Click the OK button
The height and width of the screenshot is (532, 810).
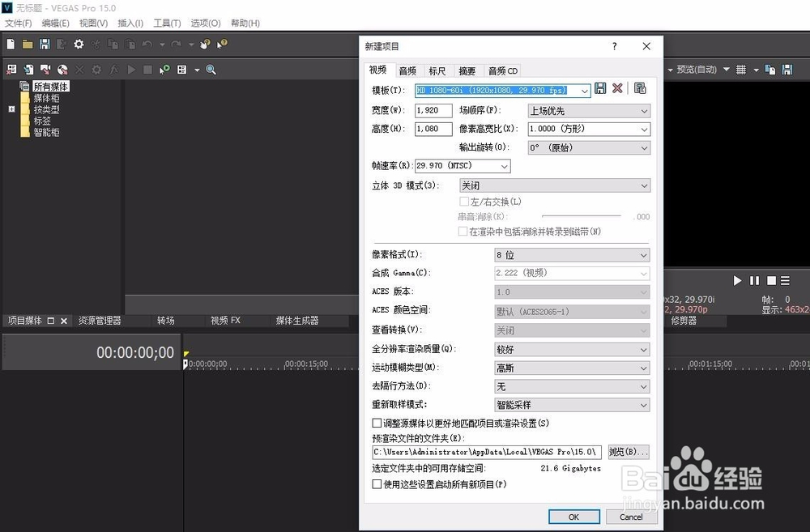574,517
